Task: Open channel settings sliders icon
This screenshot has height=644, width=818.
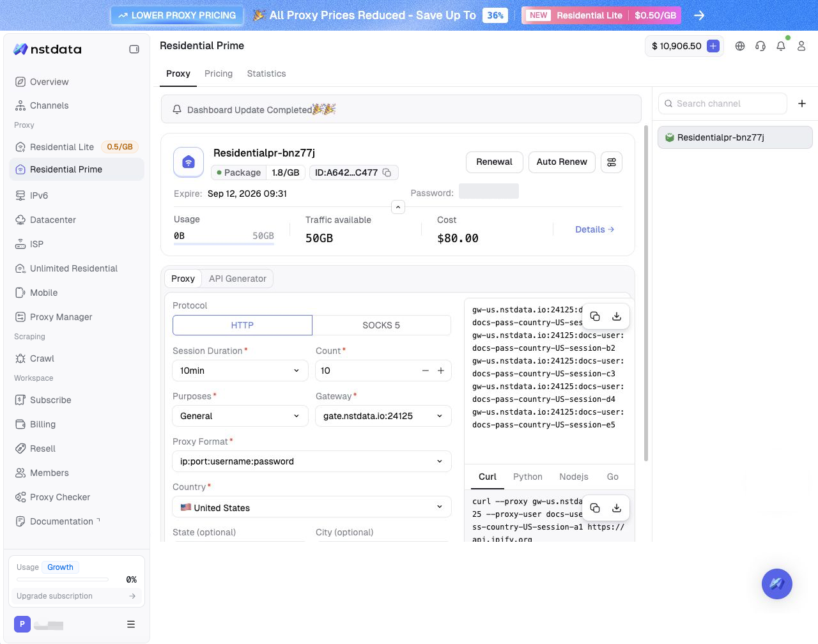Action: pos(612,162)
